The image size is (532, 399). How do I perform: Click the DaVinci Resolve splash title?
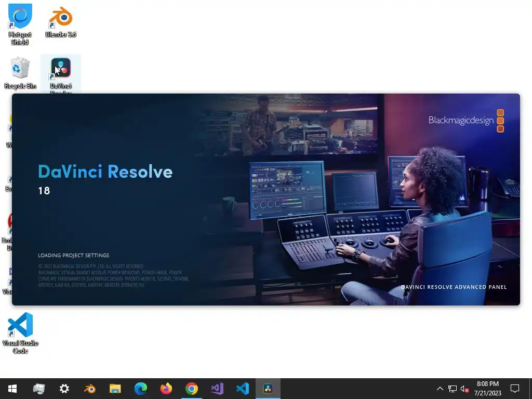[x=105, y=171]
